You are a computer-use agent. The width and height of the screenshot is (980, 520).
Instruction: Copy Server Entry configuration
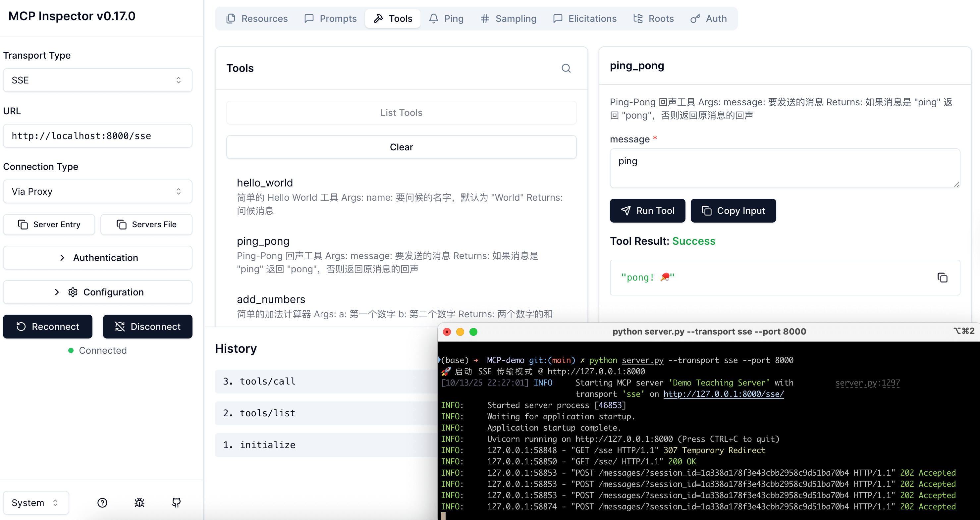[49, 225]
